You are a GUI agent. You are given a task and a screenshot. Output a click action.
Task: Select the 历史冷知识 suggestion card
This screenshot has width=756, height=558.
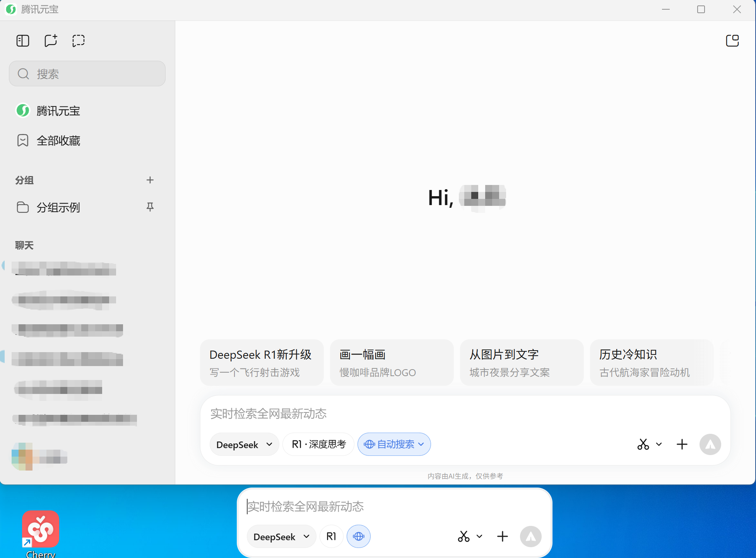tap(652, 363)
